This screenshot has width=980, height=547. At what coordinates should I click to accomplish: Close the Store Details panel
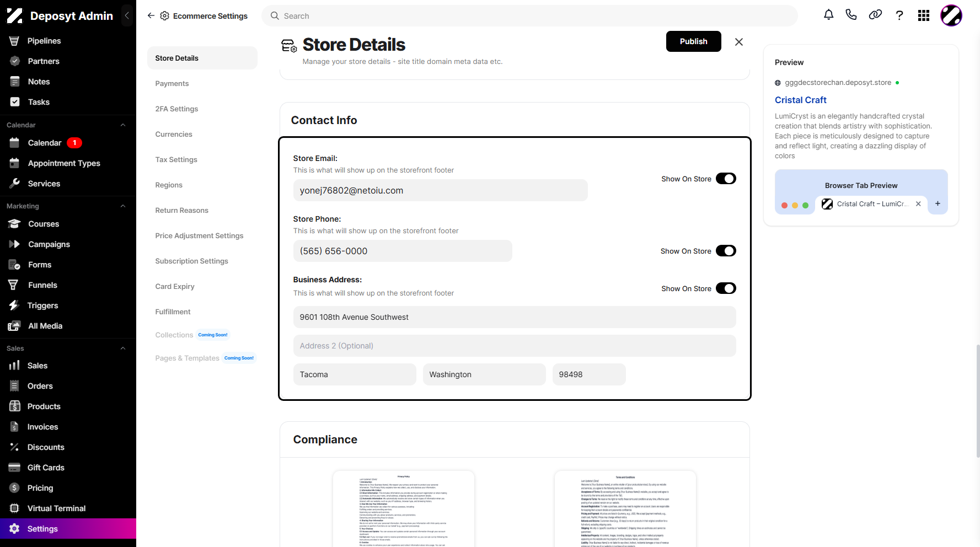tap(739, 42)
